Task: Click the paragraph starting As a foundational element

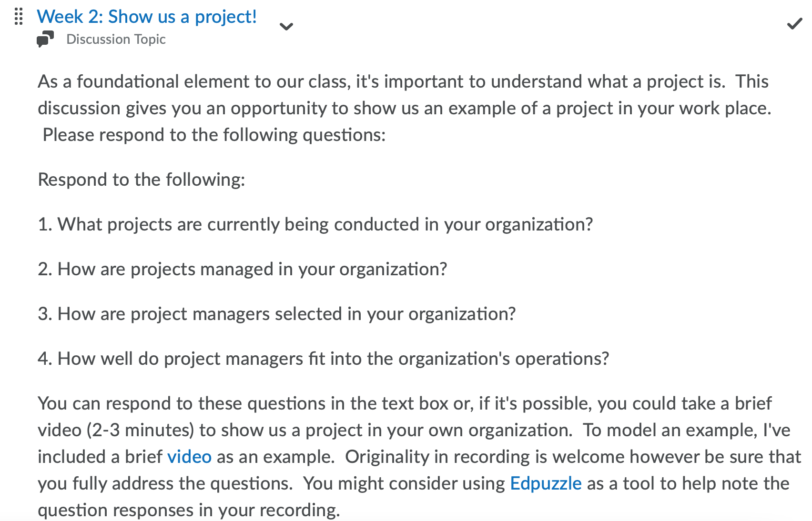Action: [x=404, y=108]
